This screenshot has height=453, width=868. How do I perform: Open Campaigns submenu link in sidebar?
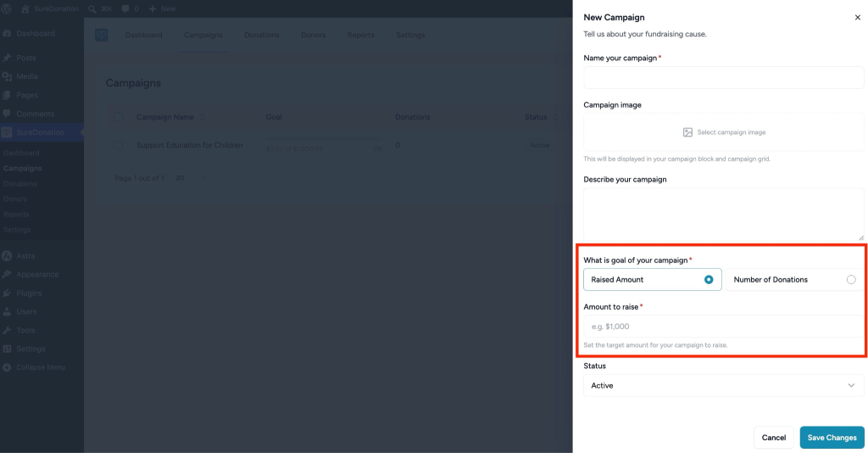(23, 168)
